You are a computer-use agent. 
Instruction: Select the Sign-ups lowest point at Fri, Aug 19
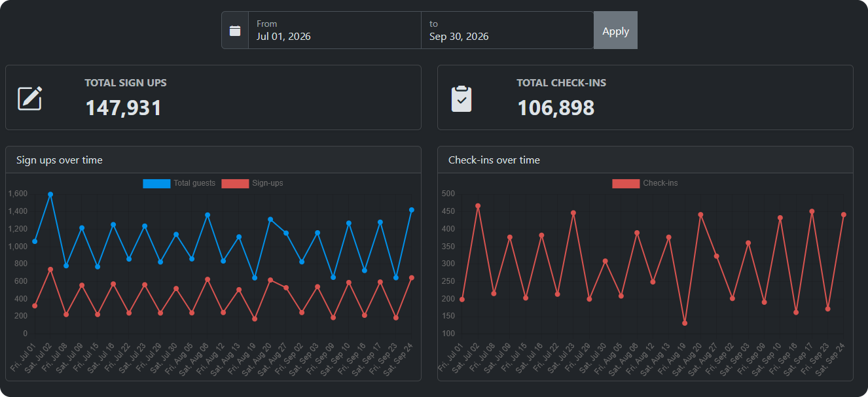click(x=255, y=319)
